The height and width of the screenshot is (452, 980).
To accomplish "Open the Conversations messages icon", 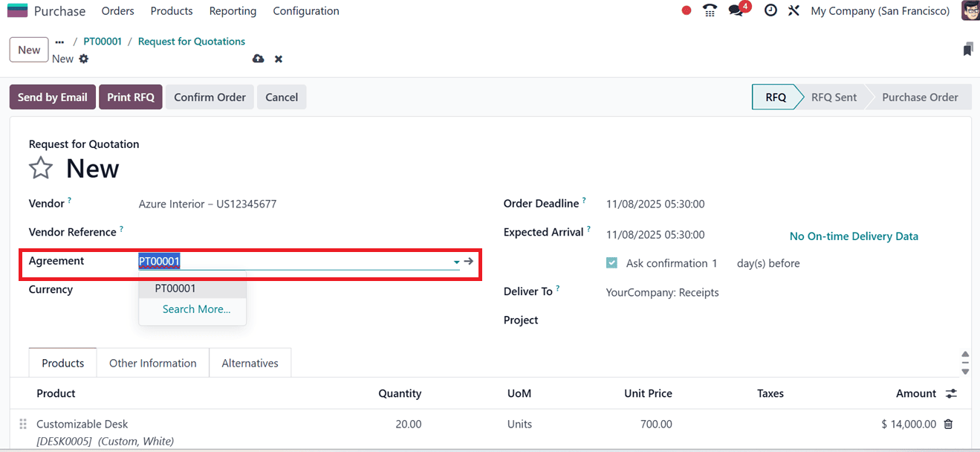I will 735,10.
